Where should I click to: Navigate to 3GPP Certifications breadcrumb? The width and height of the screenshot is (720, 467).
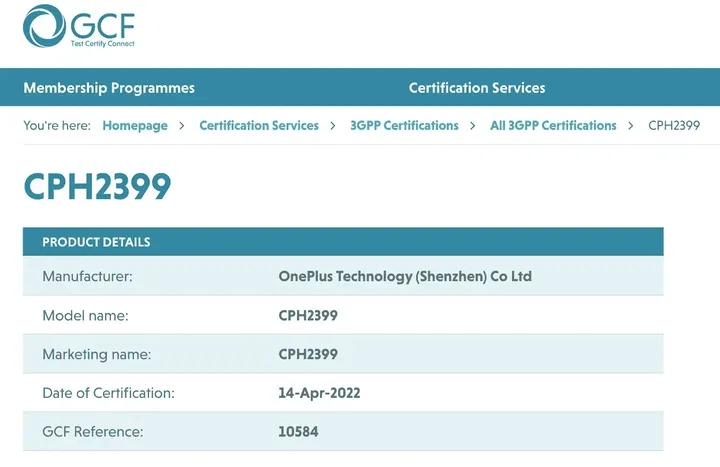[404, 126]
